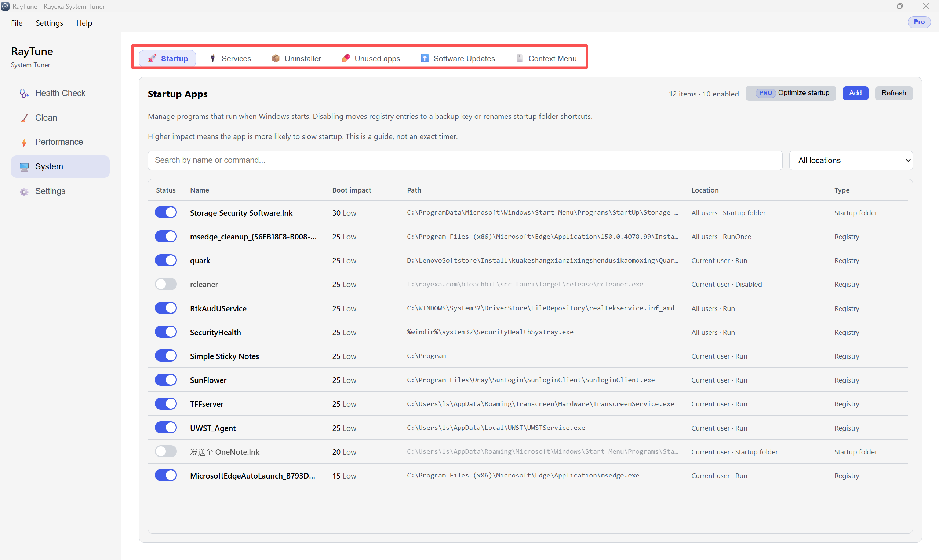This screenshot has width=939, height=560.
Task: Open the Help menu
Action: 84,23
